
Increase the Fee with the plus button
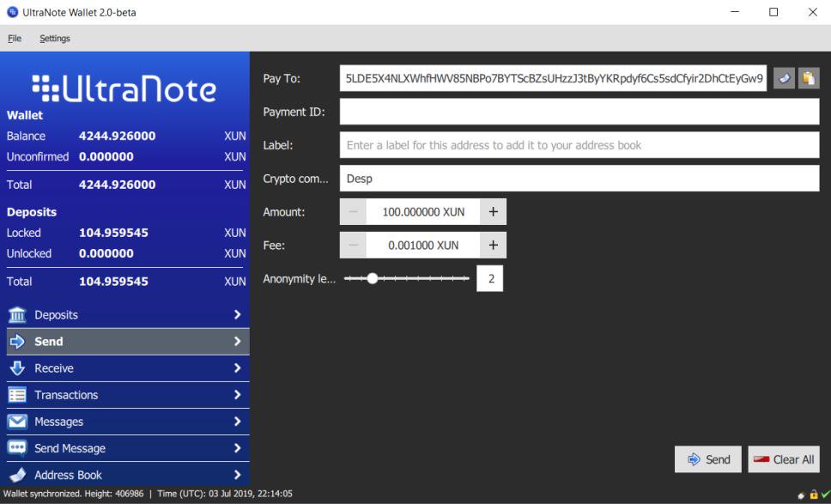coord(493,246)
